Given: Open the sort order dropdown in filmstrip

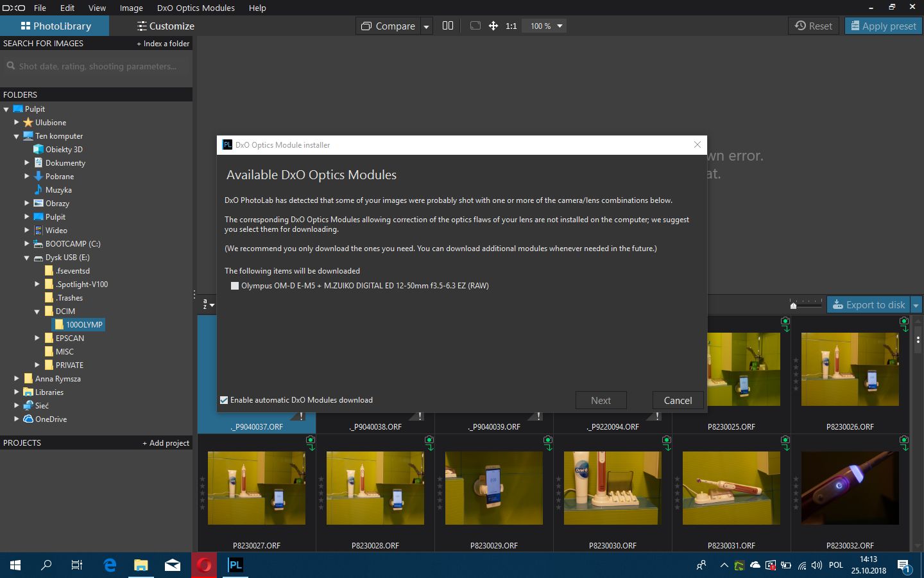Looking at the screenshot, I should [x=208, y=304].
